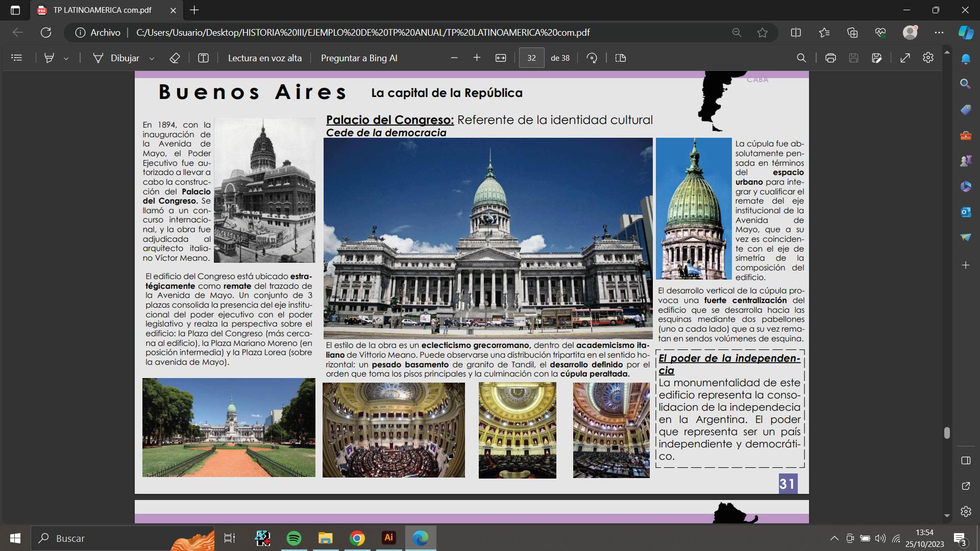Screen dimensions: 980x551
Task: Activate the Erase tool
Action: coord(175,58)
